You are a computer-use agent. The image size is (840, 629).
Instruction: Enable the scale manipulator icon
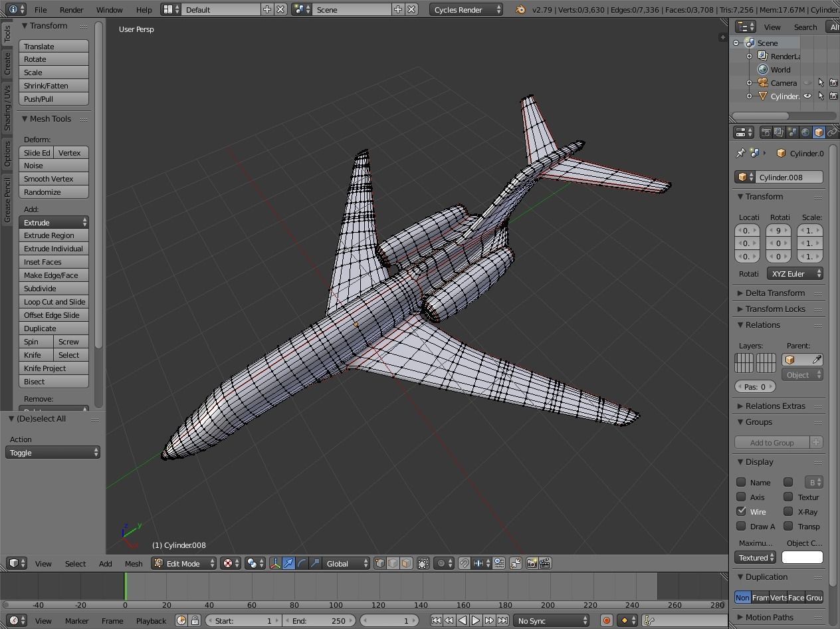[x=315, y=563]
